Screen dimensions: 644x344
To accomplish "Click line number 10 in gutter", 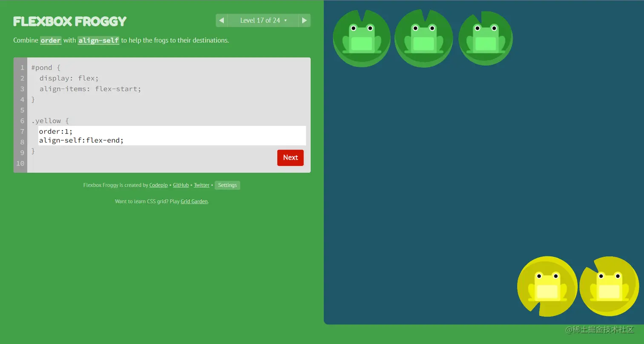I will tap(20, 163).
